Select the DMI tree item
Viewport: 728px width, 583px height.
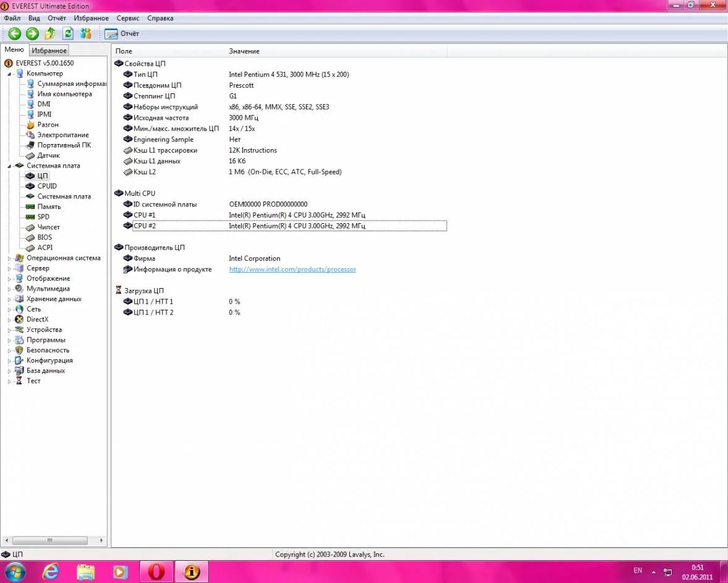tap(44, 104)
